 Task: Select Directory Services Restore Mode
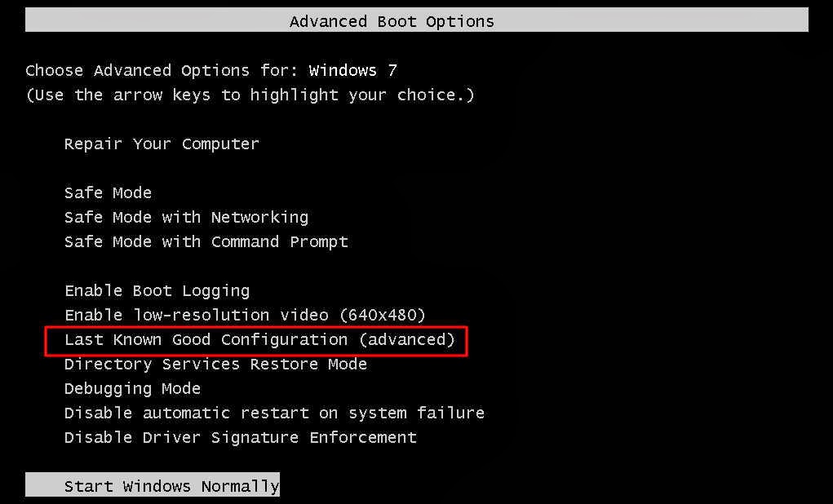click(x=215, y=364)
